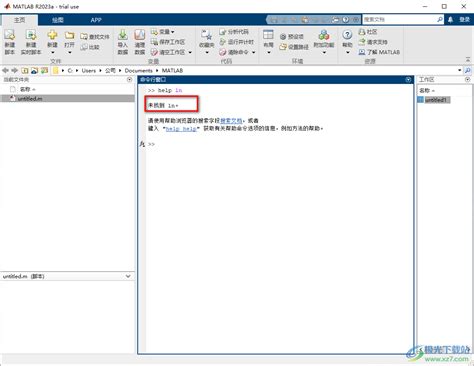
Task: Switch to the APP tab
Action: pyautogui.click(x=96, y=20)
